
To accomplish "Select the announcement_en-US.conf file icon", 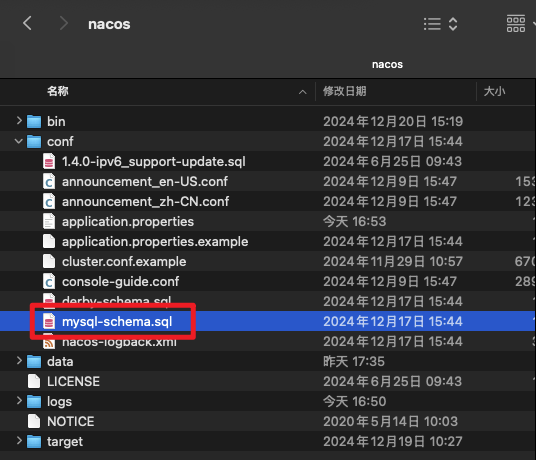I will 49,181.
